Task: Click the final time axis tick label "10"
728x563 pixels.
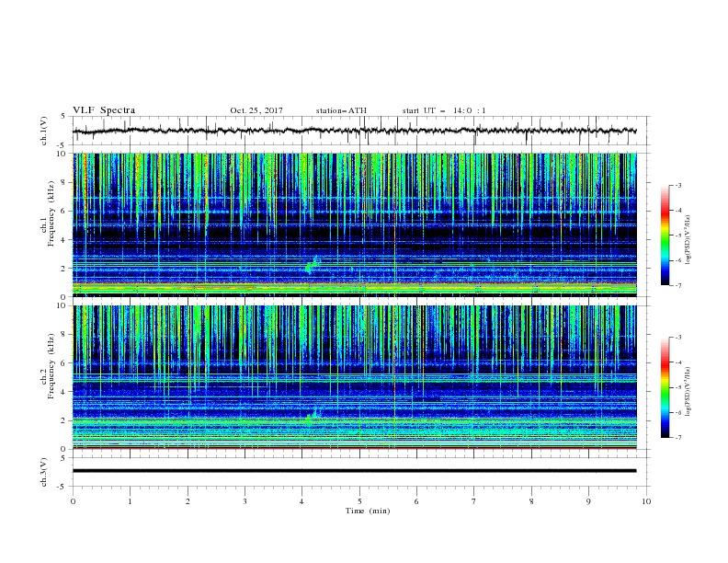Action: coord(646,501)
